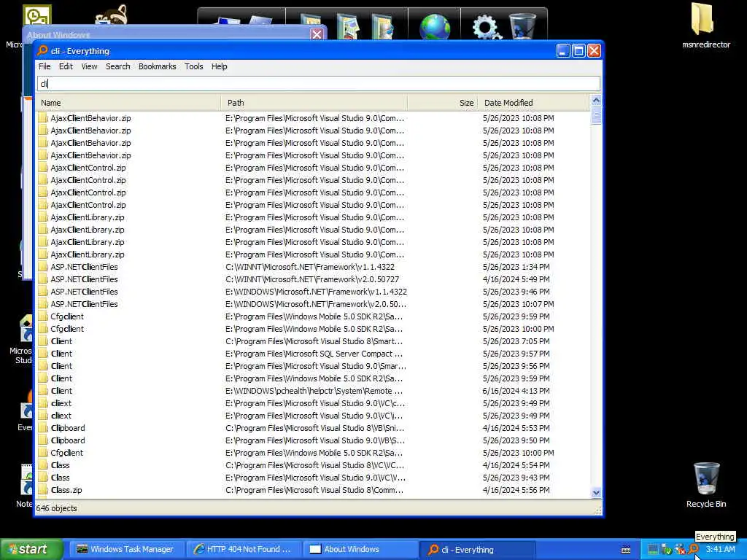This screenshot has height=560, width=747.
Task: Select Client folder under Visual Studio 9.0
Action: (x=313, y=366)
